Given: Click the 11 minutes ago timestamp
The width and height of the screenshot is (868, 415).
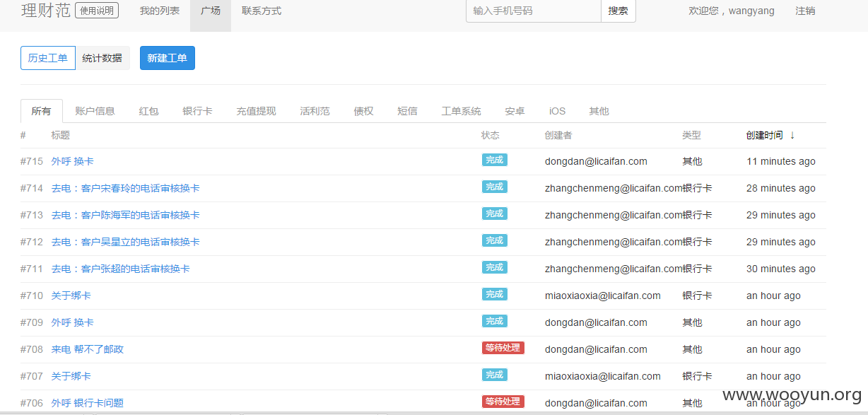Looking at the screenshot, I should click(781, 161).
